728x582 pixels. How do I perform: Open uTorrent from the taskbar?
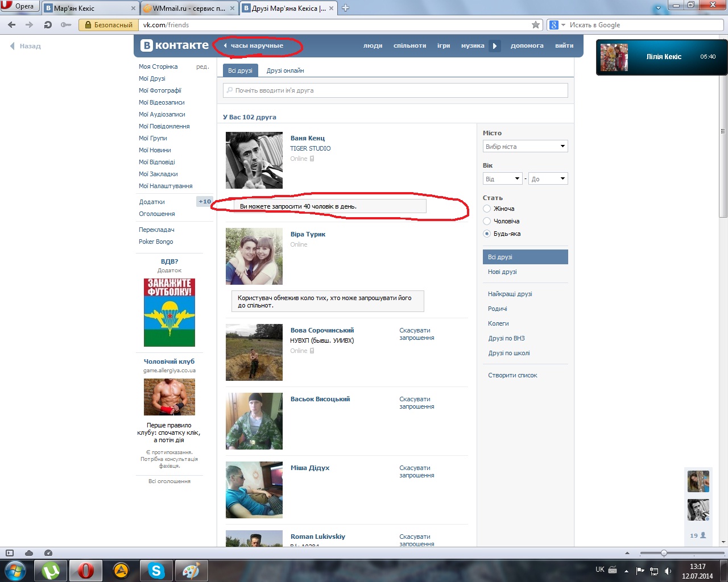pos(51,570)
